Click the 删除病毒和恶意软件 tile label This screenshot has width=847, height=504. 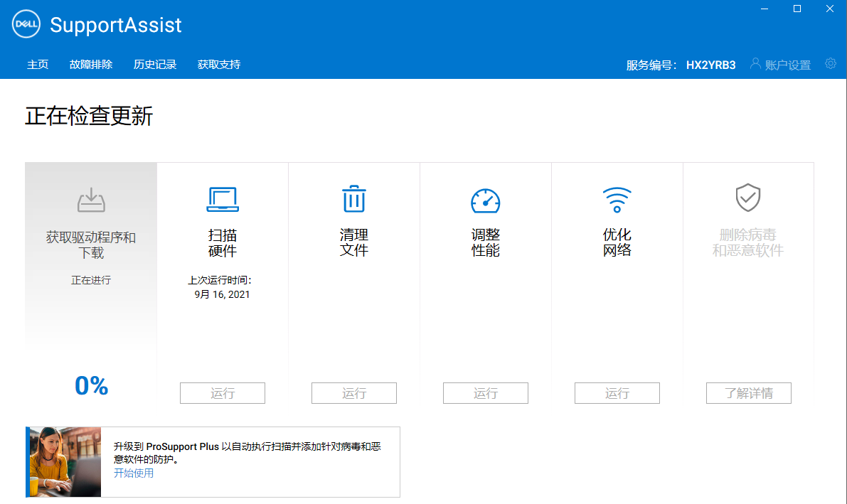tap(748, 242)
